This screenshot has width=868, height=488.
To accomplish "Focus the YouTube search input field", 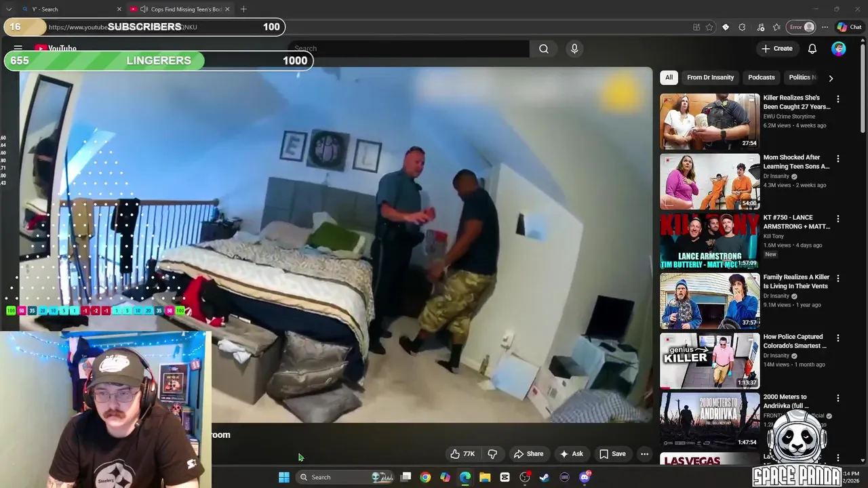I will pyautogui.click(x=408, y=49).
